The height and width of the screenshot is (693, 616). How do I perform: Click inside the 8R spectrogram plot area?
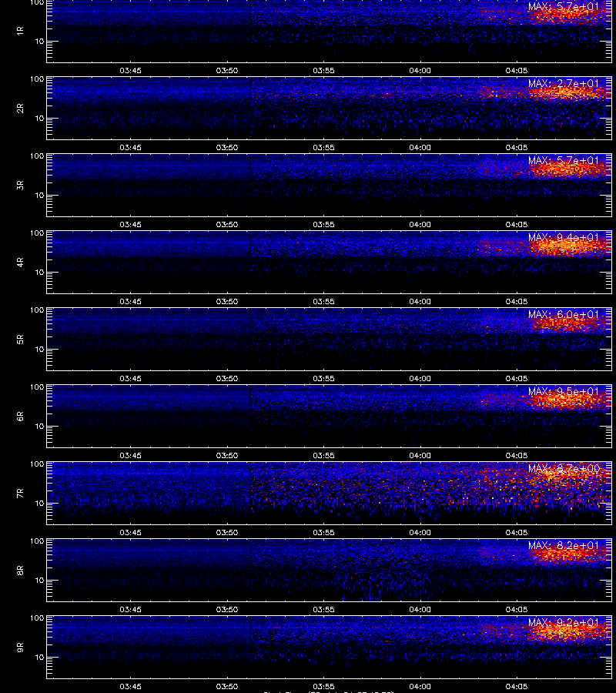(x=330, y=570)
